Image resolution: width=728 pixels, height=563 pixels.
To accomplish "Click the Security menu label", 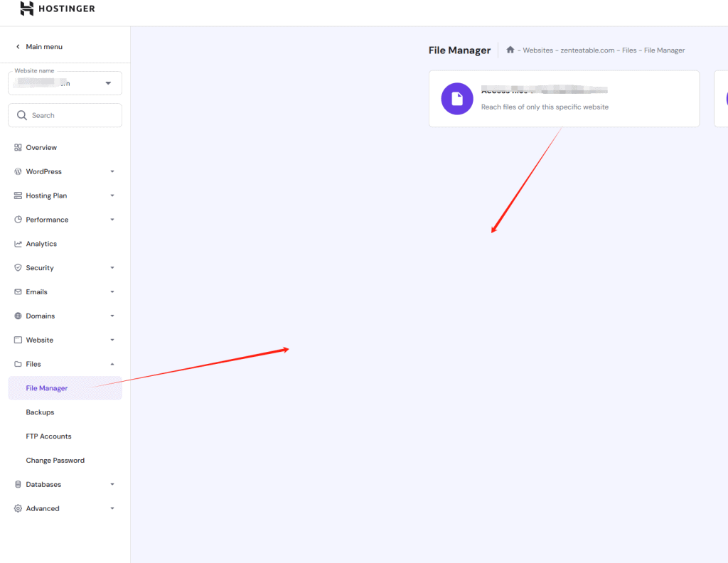I will 40,268.
